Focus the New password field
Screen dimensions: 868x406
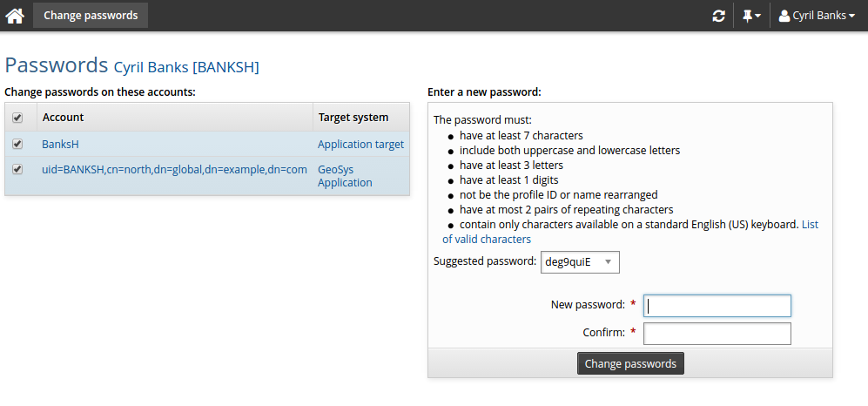coord(717,305)
